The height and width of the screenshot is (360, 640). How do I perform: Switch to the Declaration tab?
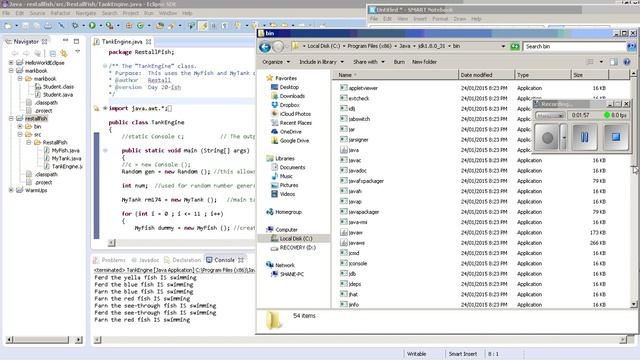click(183, 260)
